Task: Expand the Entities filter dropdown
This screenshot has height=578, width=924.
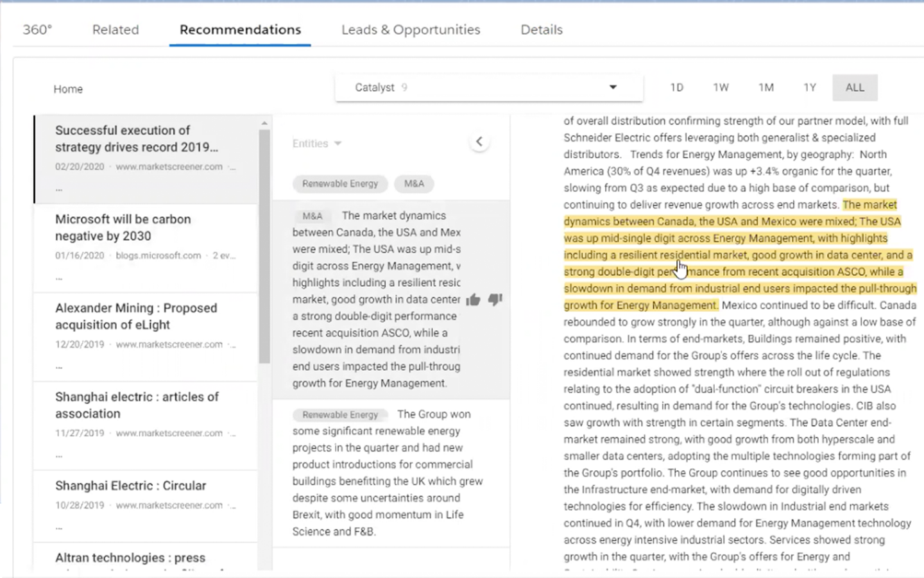Action: point(317,144)
